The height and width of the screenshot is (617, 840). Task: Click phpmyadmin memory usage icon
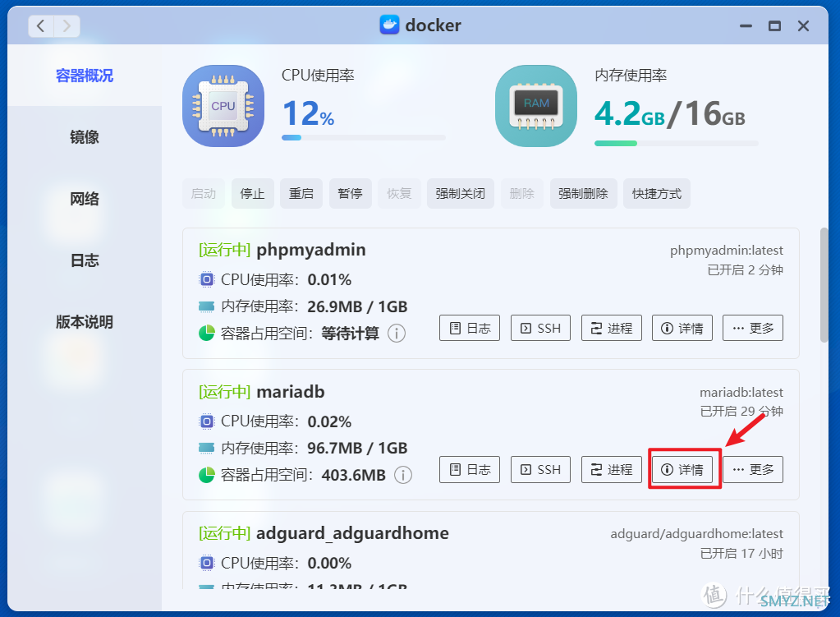tap(207, 306)
